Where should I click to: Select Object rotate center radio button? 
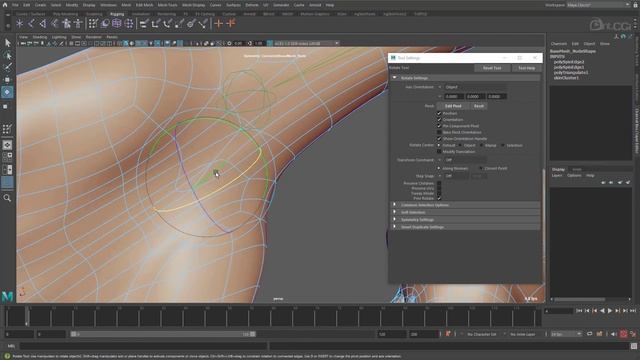(460, 145)
